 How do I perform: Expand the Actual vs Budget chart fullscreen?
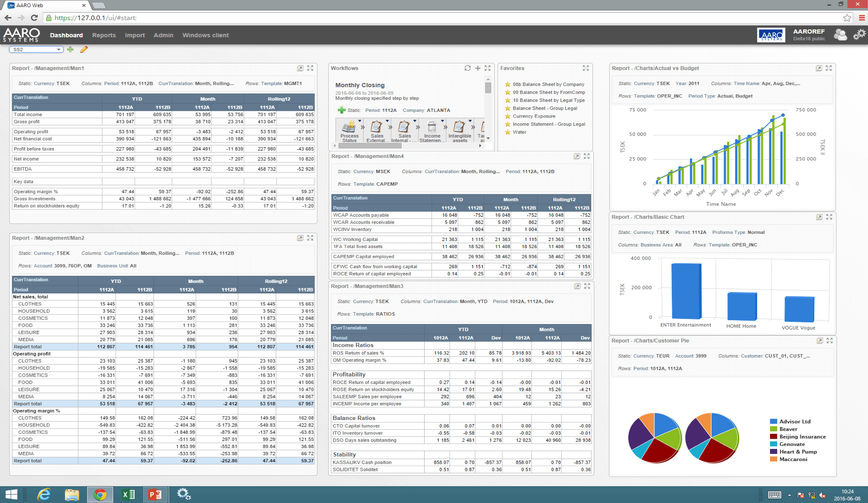(x=829, y=68)
